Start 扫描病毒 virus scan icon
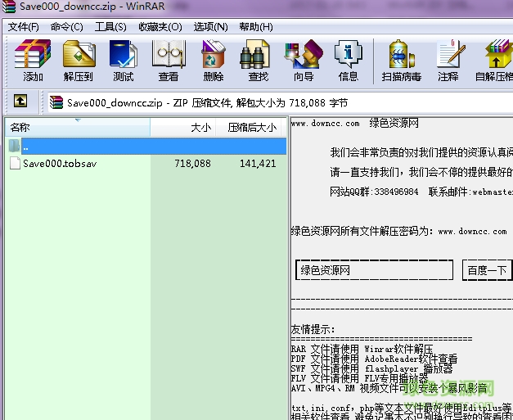 (x=401, y=61)
